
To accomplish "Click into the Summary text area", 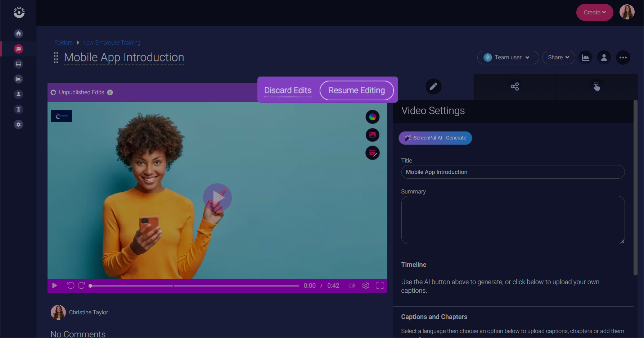I will click(512, 220).
